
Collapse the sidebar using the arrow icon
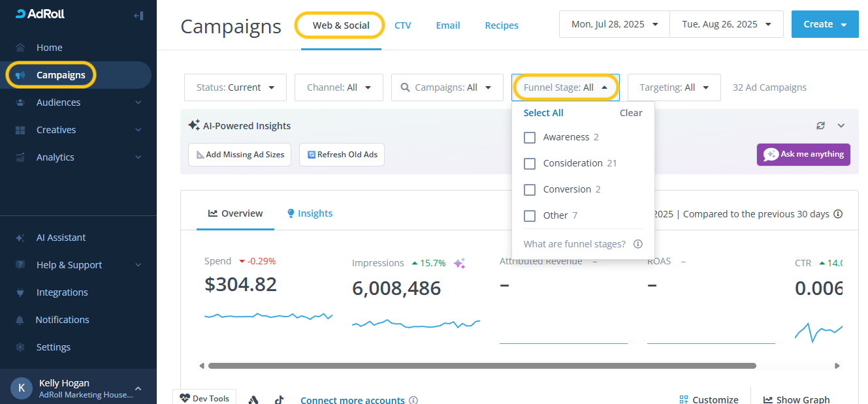138,15
